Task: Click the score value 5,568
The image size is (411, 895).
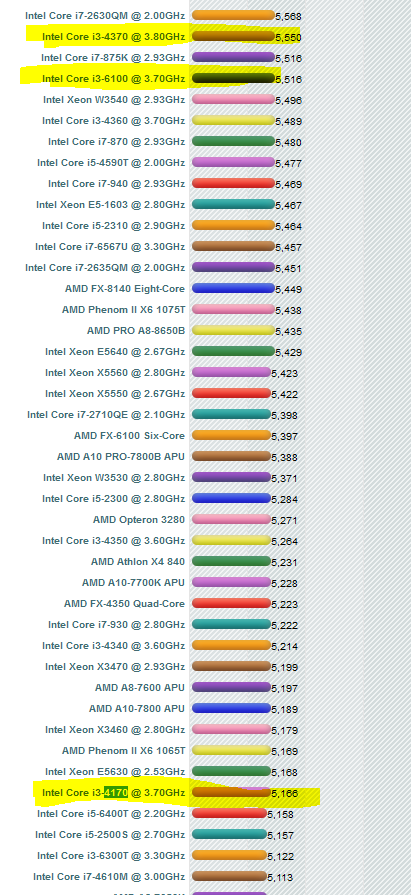Action: tap(288, 17)
